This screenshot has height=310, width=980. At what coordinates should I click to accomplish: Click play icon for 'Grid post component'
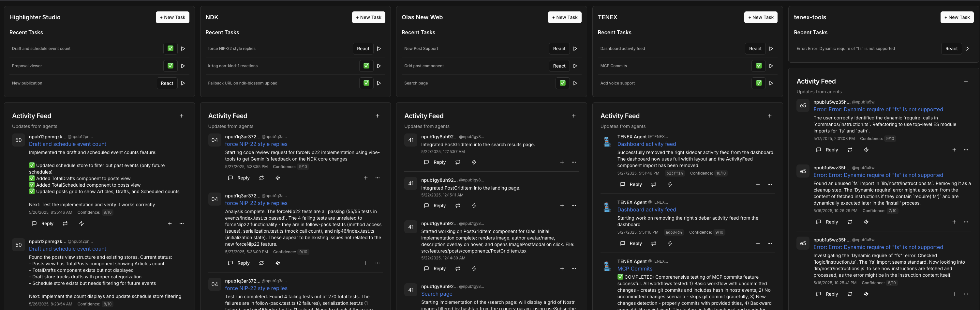pyautogui.click(x=575, y=66)
